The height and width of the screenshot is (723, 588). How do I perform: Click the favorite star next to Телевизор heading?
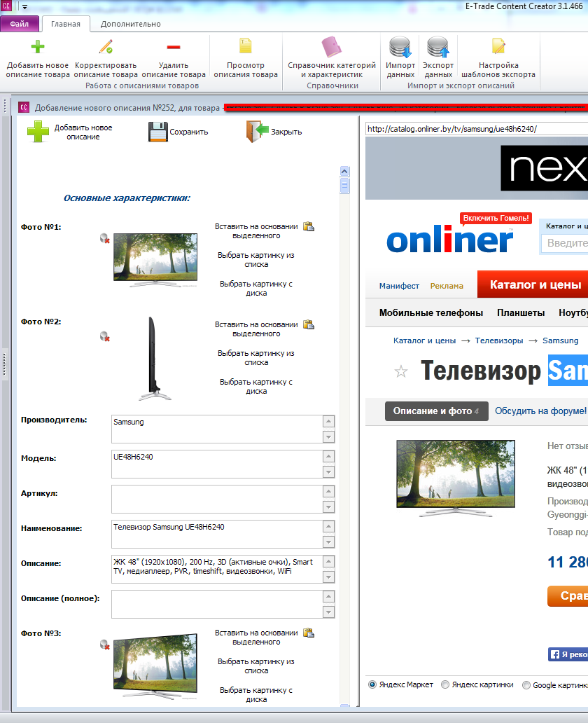pos(401,371)
